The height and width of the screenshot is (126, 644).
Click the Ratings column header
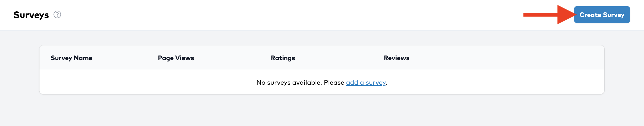tap(283, 58)
